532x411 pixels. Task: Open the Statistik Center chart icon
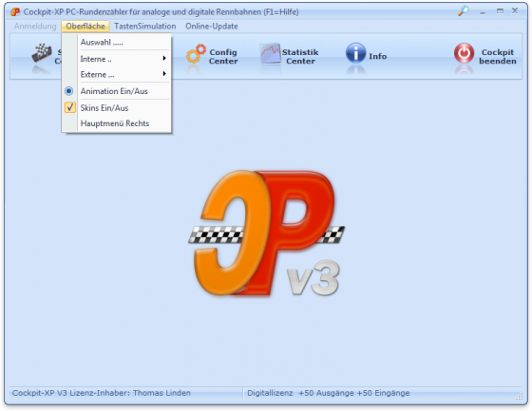pyautogui.click(x=271, y=53)
